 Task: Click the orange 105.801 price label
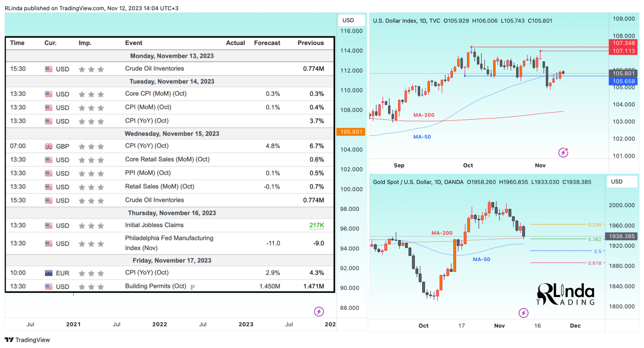point(351,132)
